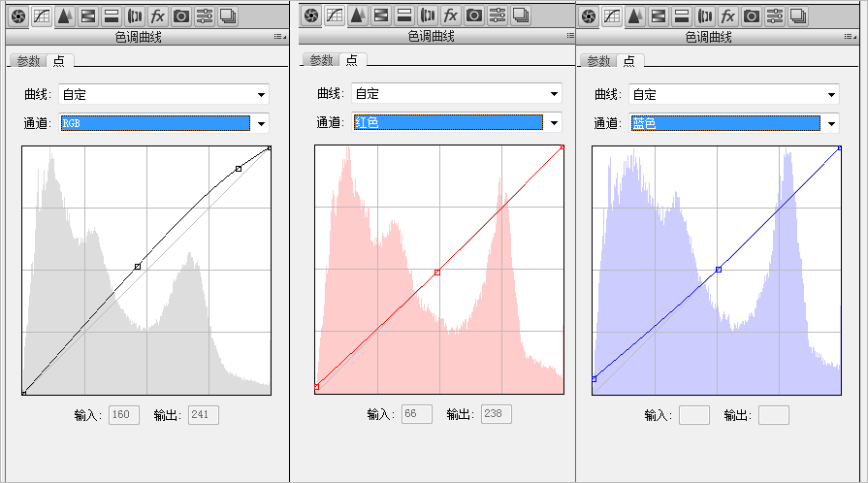The image size is (868, 483).
Task: Open Basic panel icon in 蓝色 channel panel
Action: 589,16
